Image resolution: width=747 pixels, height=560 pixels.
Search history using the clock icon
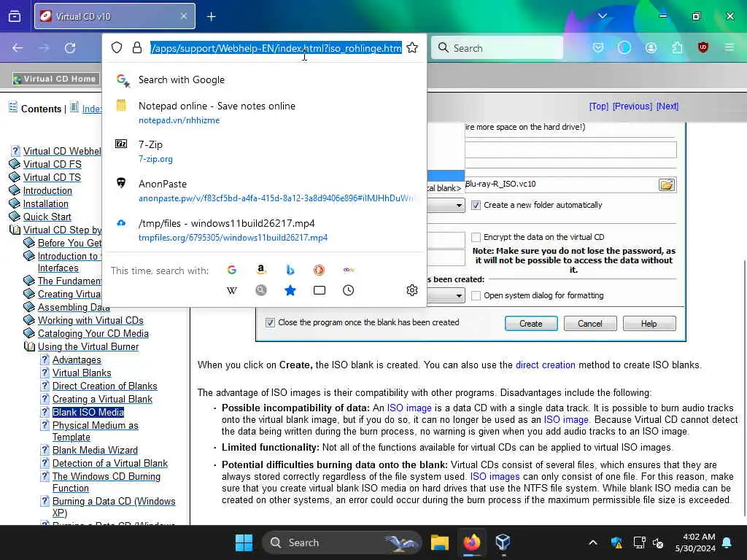coord(348,290)
